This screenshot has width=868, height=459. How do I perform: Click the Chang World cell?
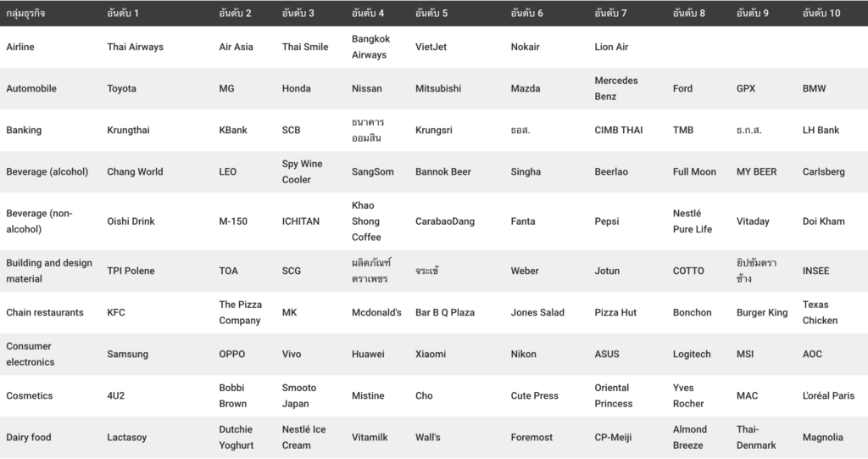click(x=135, y=171)
